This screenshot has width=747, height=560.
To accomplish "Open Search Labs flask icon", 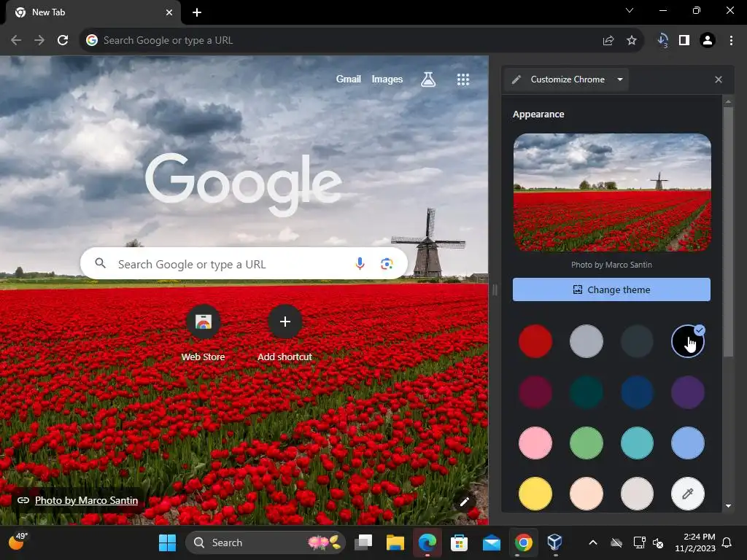I will (x=427, y=79).
